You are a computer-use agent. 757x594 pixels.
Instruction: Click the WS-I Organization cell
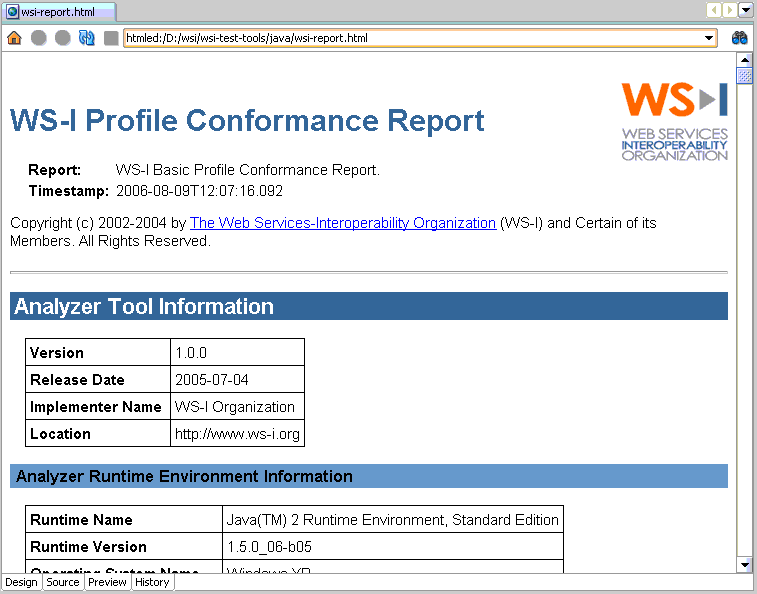click(238, 407)
